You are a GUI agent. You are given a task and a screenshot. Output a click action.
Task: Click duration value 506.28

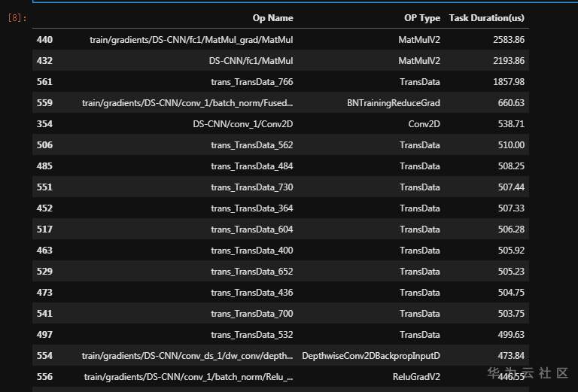point(511,229)
